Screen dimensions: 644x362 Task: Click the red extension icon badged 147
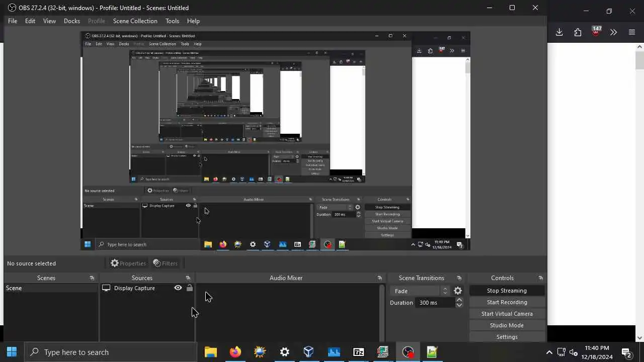[x=596, y=32]
